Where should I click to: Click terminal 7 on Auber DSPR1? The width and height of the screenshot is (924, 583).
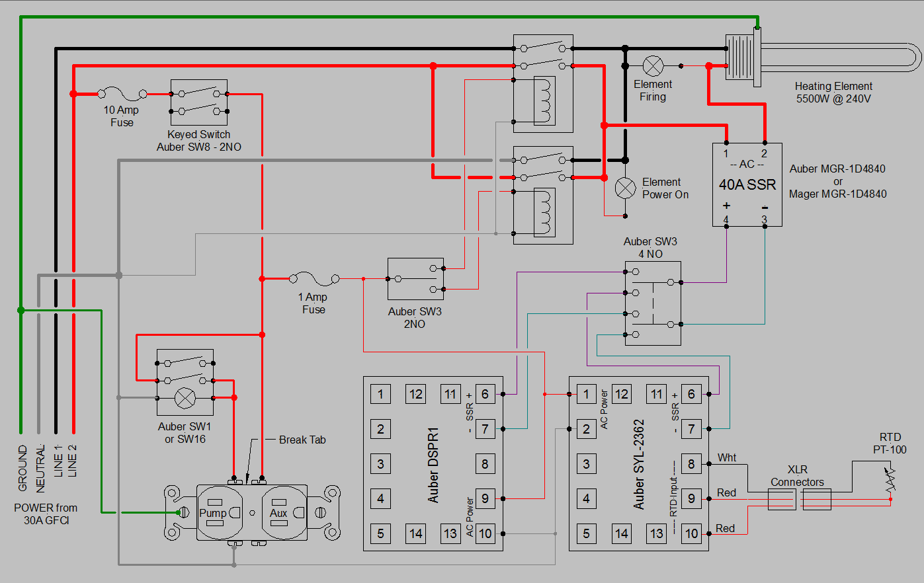pyautogui.click(x=485, y=429)
